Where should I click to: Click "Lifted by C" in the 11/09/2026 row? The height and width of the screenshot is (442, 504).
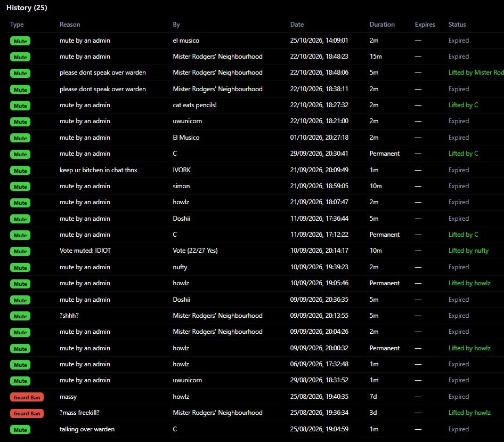point(463,235)
